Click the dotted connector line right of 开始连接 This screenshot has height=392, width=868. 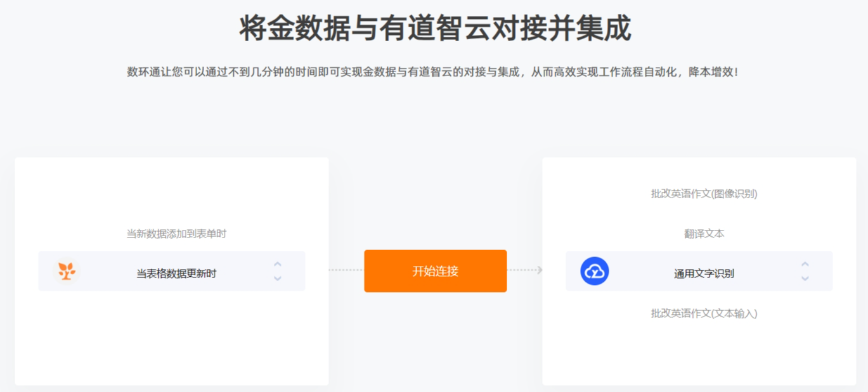point(522,270)
